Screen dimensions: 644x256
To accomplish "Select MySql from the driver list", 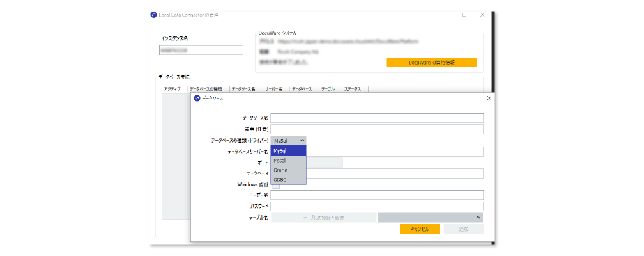I will point(289,151).
